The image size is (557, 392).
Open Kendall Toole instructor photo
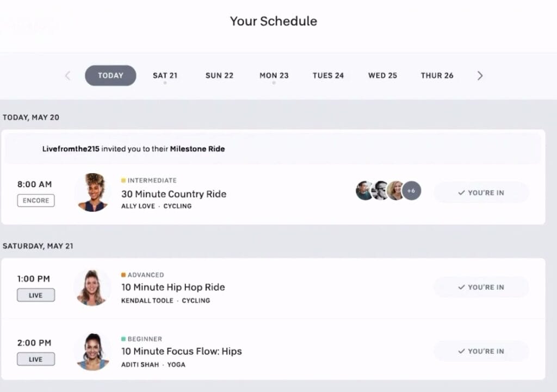[x=92, y=287]
